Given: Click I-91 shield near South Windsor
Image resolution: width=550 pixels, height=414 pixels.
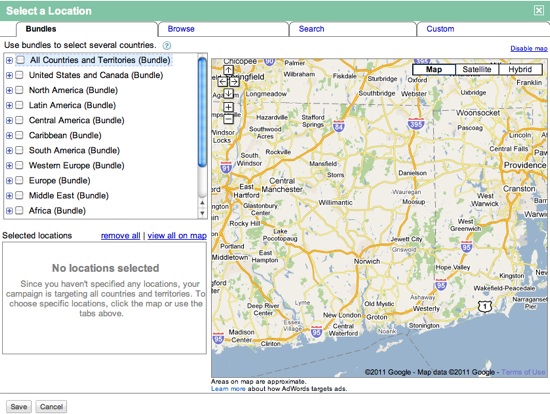Looking at the screenshot, I should (x=227, y=167).
